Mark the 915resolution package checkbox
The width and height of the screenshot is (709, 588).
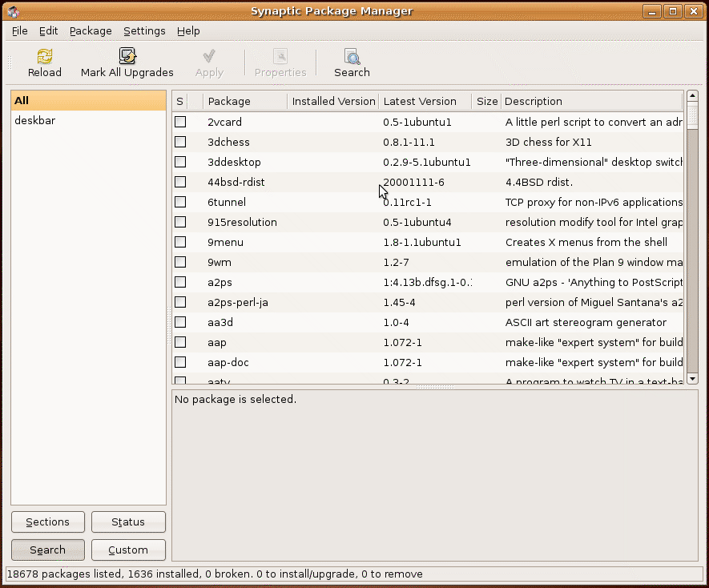point(180,222)
